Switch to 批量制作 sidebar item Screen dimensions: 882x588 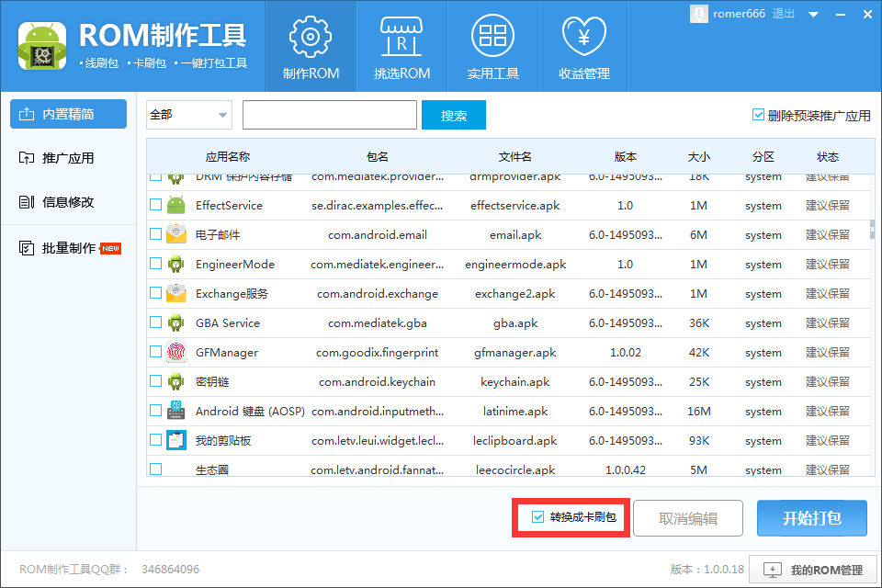pos(67,248)
